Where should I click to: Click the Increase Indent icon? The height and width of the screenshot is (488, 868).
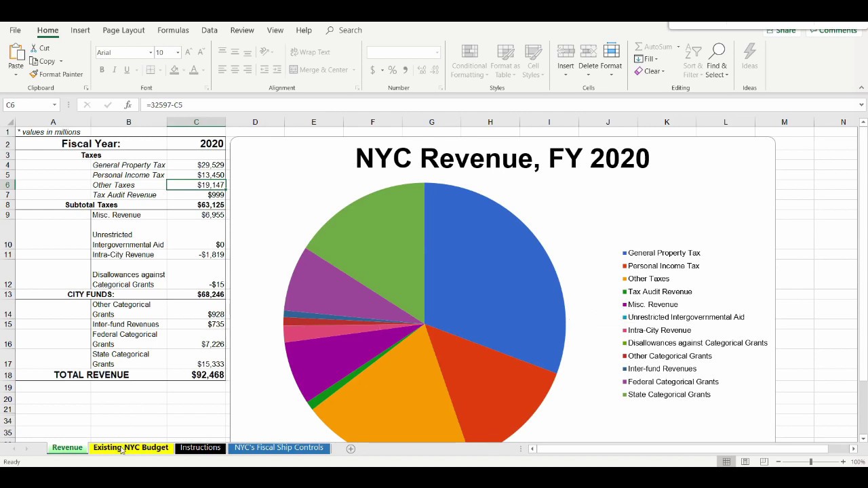coord(278,70)
